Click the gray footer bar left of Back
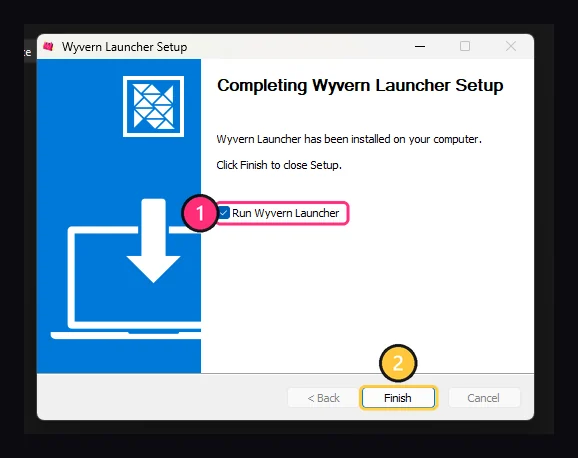578x458 pixels. (x=162, y=397)
